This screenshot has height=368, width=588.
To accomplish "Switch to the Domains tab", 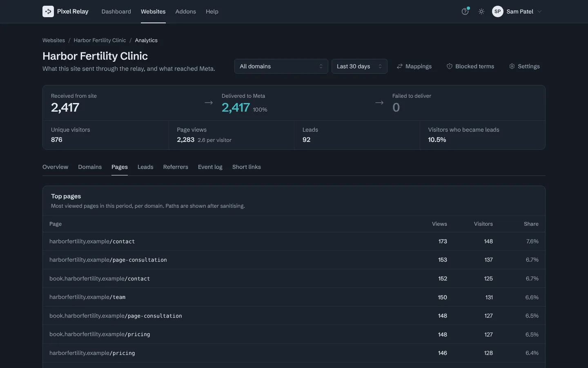I will coord(90,167).
